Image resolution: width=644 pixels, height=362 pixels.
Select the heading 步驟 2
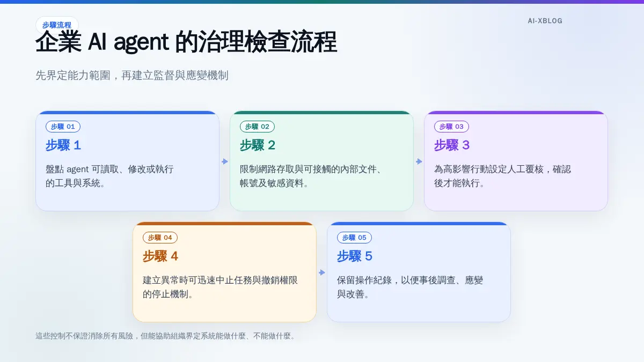click(x=258, y=145)
